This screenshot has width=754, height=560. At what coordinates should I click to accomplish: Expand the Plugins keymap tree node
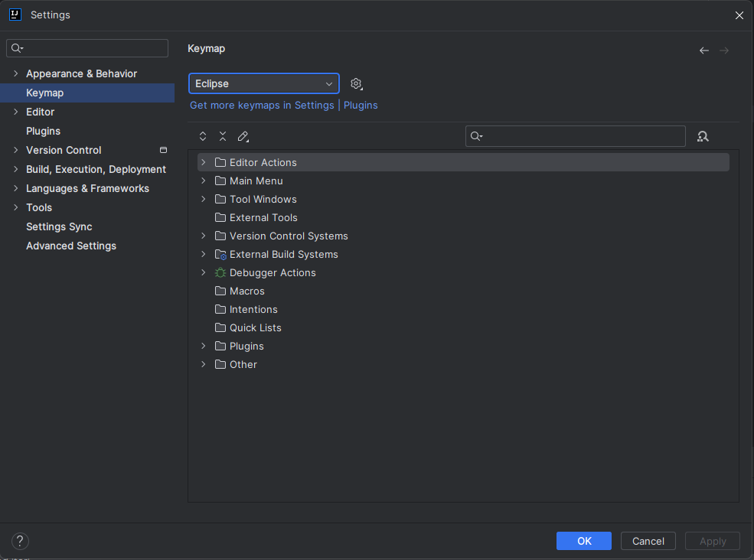(204, 346)
